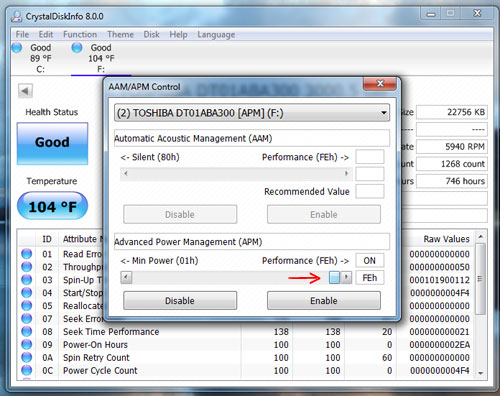Viewport: 500px width, 396px height.
Task: Click the APM status ON field
Action: pos(370,260)
